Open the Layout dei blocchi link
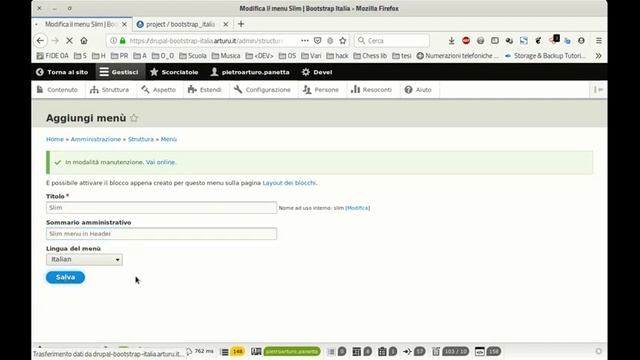 tap(289, 183)
